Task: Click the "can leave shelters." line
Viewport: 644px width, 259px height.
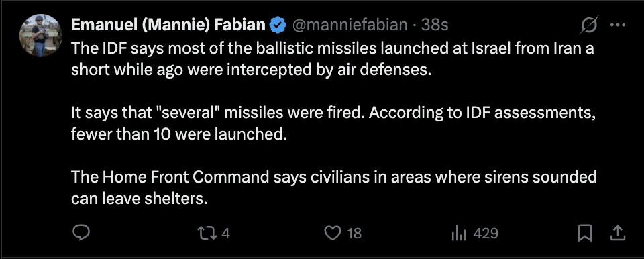Action: (138, 199)
